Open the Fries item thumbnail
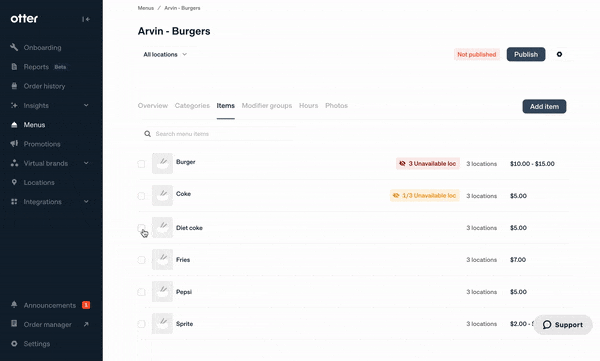The image size is (600, 361). (x=162, y=260)
